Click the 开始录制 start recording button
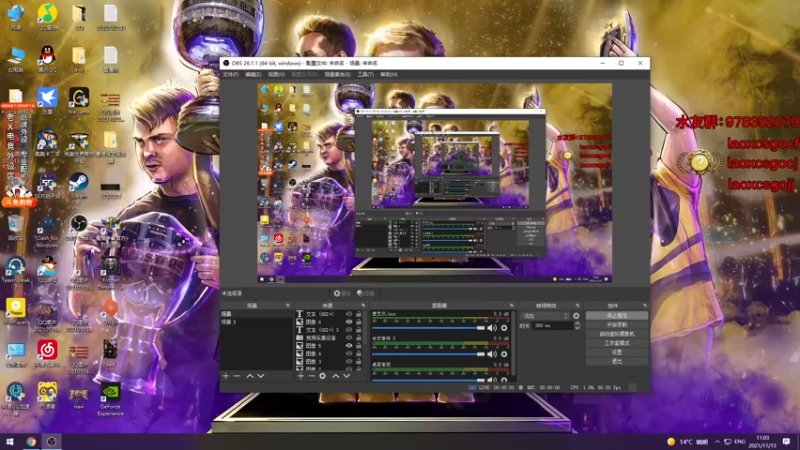Screen dimensions: 800x450 [x=617, y=325]
